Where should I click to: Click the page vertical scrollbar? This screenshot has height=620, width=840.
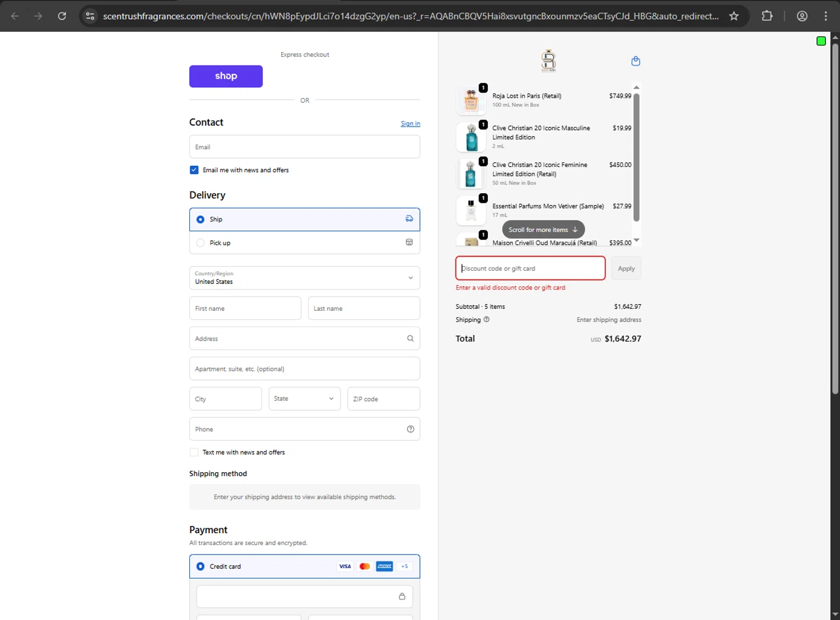835,218
